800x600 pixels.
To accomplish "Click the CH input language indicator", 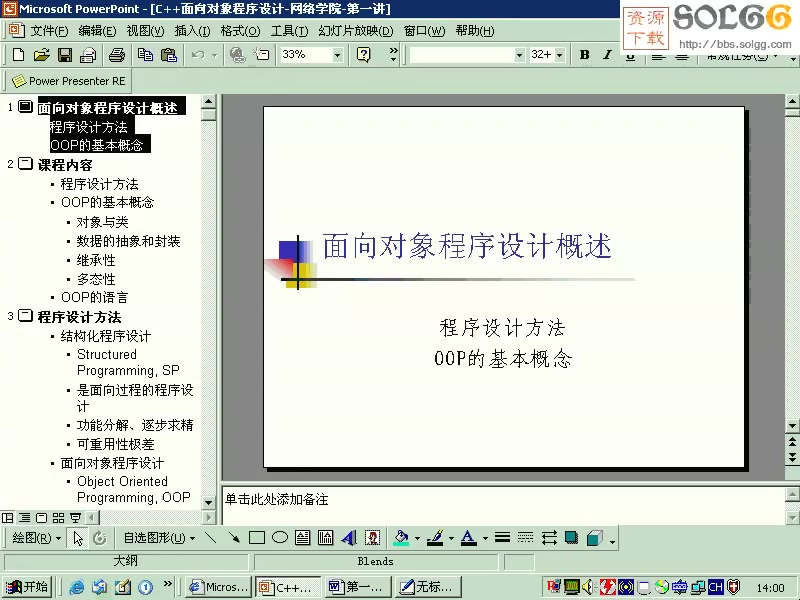I will 716,587.
